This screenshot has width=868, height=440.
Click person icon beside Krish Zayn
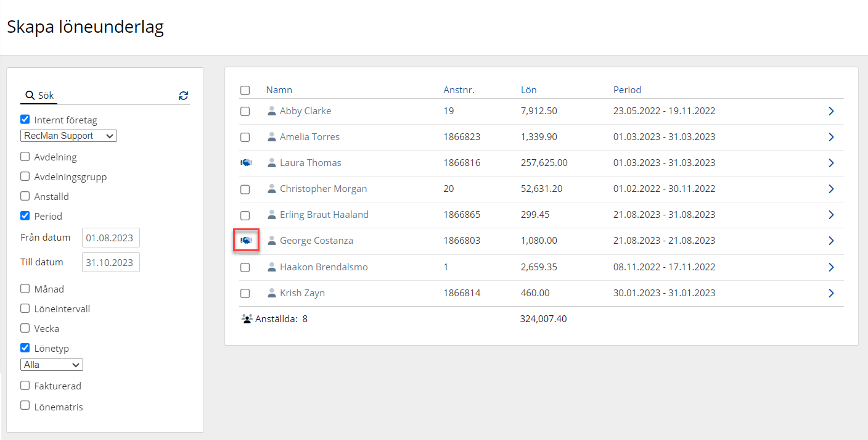point(271,293)
